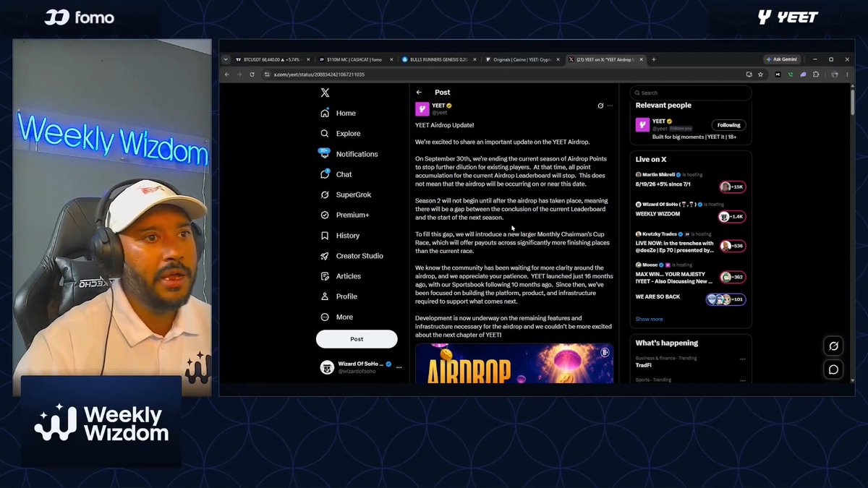This screenshot has height=488, width=868.
Task: Open the Chat section
Action: [336, 174]
